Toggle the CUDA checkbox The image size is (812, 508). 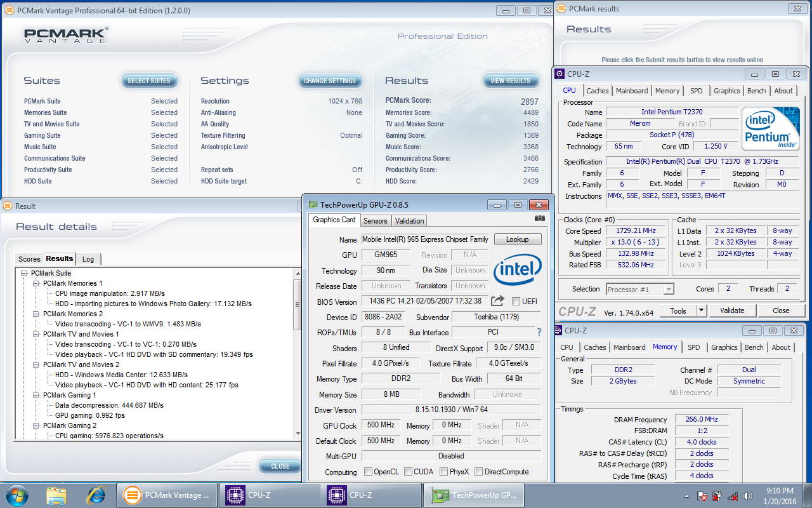tap(407, 472)
